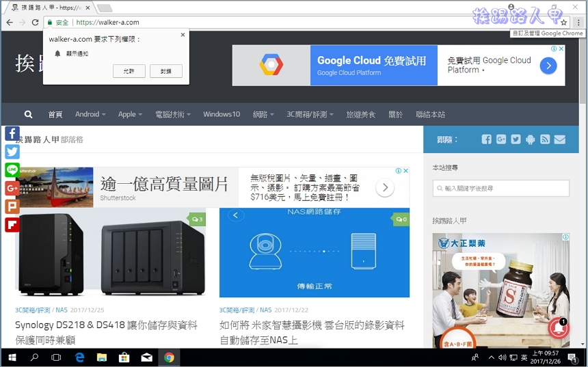Click the 輸入關鍵字後搜尋 search field
The height and width of the screenshot is (367, 588).
coord(501,188)
